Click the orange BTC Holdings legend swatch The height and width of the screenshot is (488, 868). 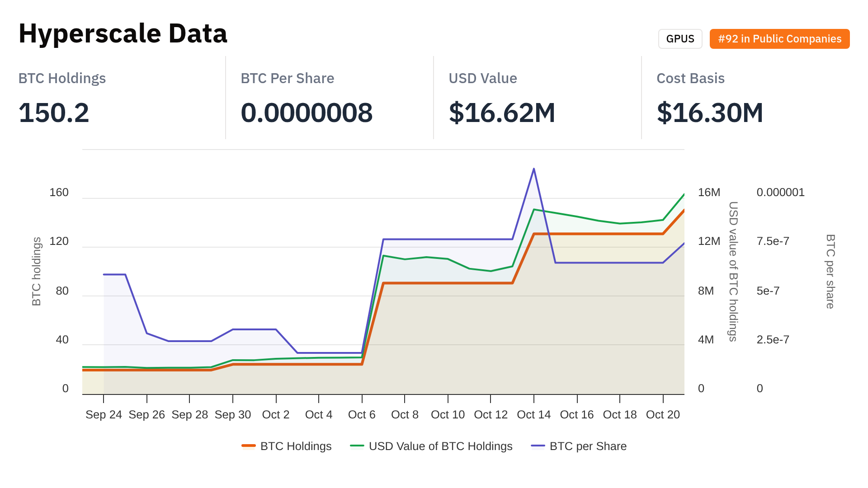tap(249, 446)
